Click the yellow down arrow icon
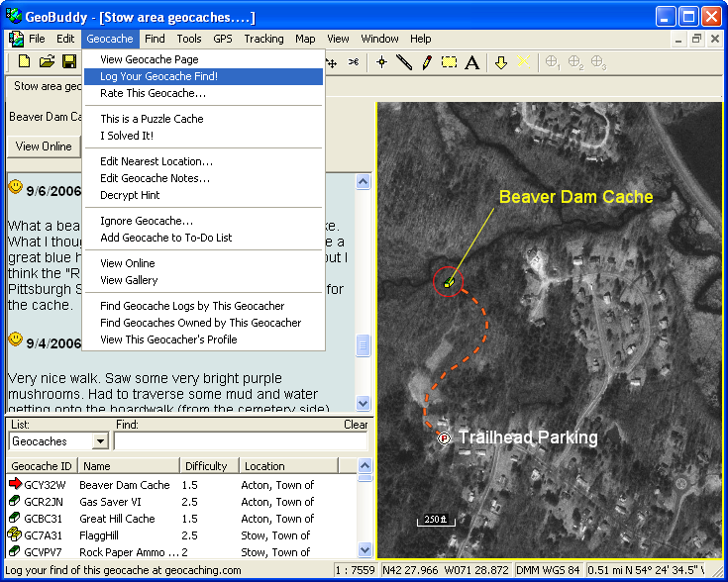This screenshot has height=582, width=728. pyautogui.click(x=501, y=62)
